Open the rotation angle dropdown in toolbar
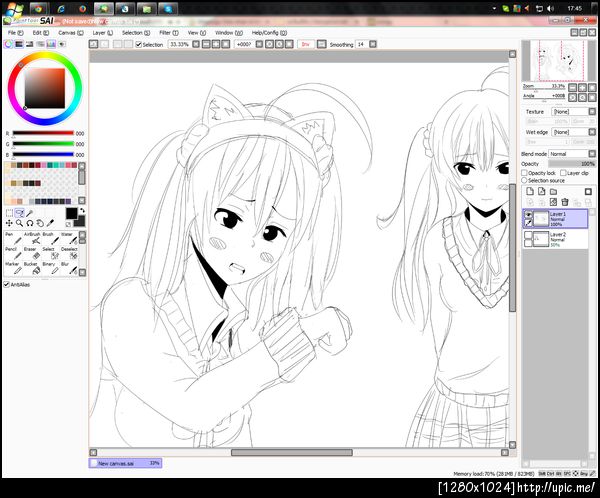The image size is (600, 498). click(x=259, y=44)
